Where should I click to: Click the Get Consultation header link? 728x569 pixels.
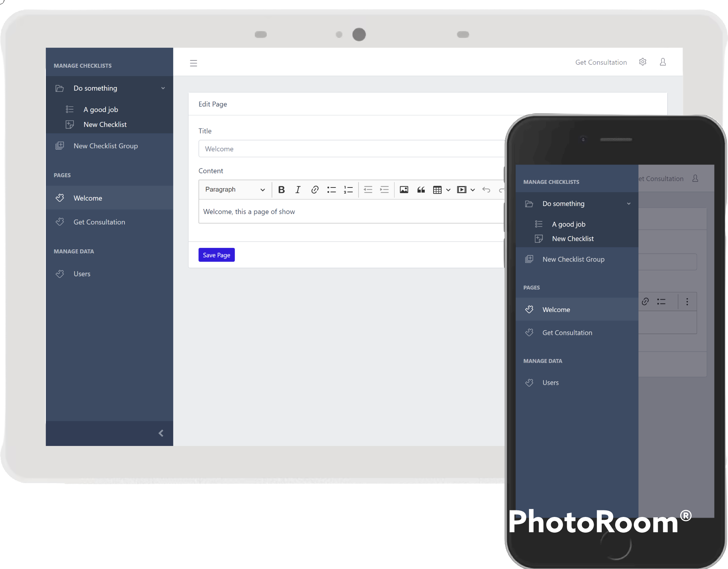point(601,62)
